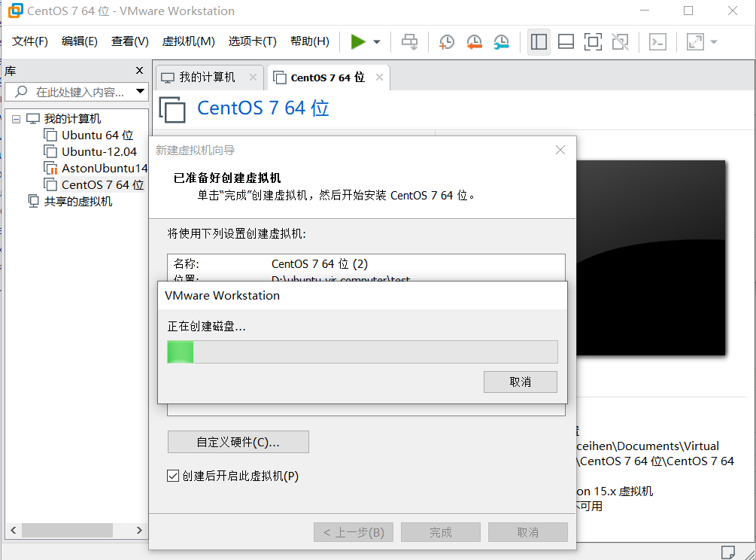
Task: Open the 虚拟机(M) menu
Action: [x=188, y=41]
